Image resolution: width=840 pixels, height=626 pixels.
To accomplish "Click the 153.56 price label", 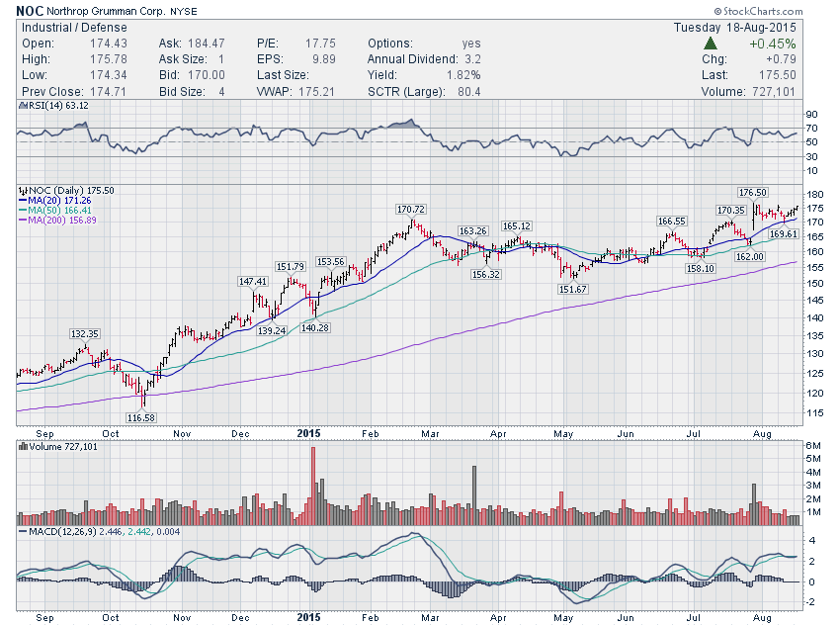I will [330, 261].
